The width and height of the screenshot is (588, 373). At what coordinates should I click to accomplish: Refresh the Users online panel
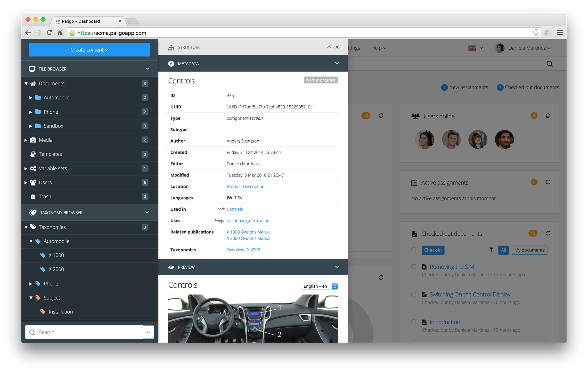tap(548, 116)
